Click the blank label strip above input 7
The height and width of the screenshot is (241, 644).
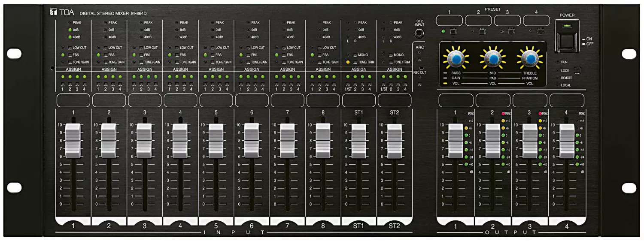click(287, 100)
